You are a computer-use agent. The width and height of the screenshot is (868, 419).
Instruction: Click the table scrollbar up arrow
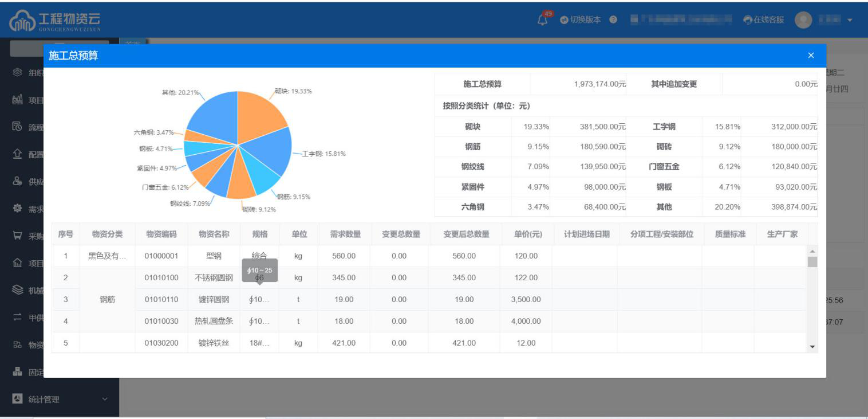click(812, 252)
